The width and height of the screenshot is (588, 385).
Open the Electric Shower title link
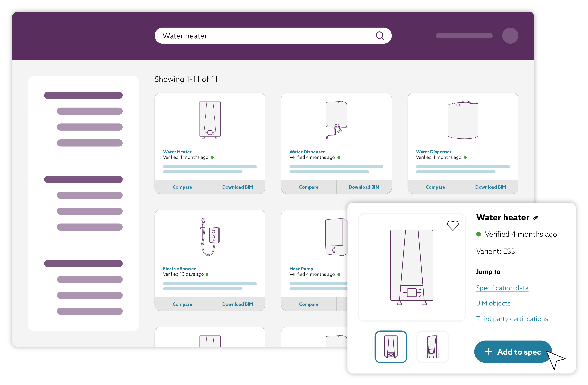pyautogui.click(x=179, y=268)
